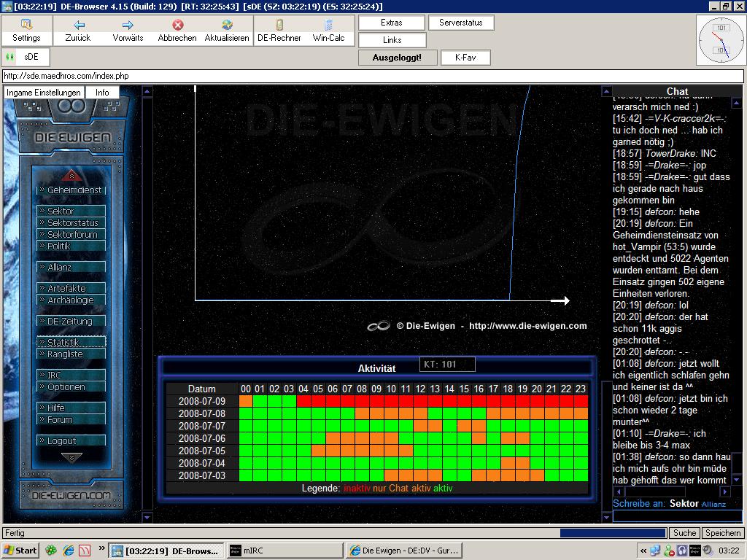Click the Speichern button

point(723,533)
